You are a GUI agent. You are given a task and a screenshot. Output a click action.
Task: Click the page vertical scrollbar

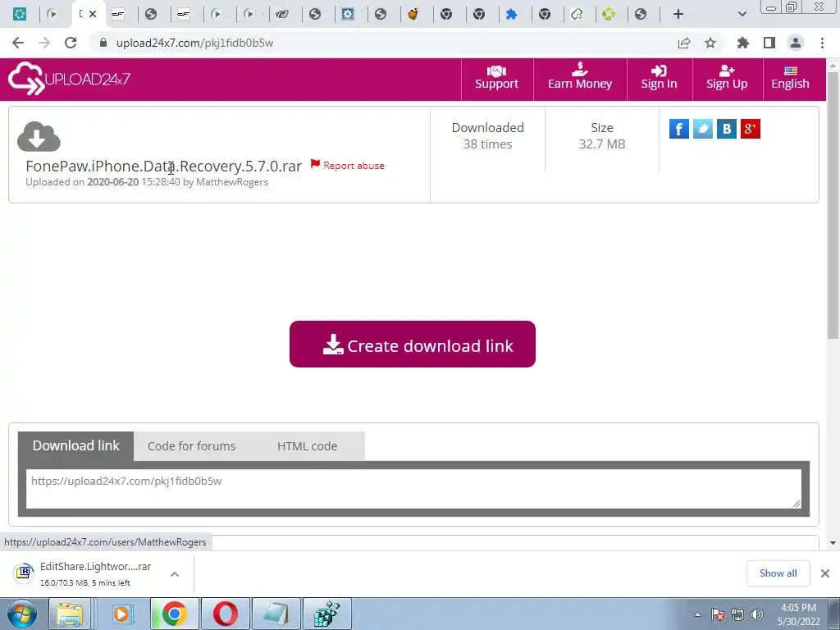tap(833, 203)
